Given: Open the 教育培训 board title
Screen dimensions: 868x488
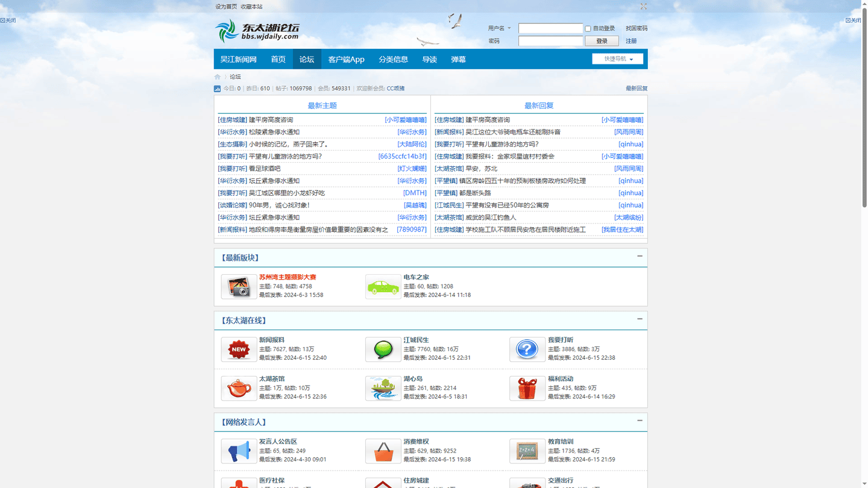Looking at the screenshot, I should (561, 442).
